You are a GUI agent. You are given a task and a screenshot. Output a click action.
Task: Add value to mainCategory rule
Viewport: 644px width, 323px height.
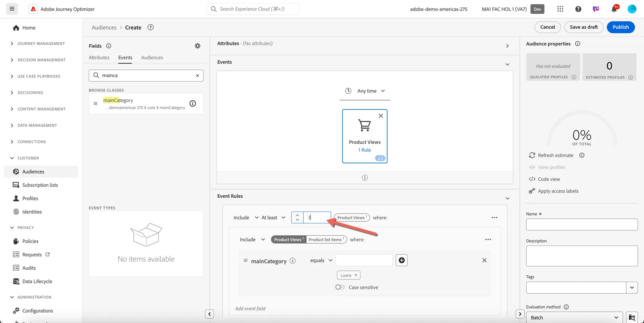pyautogui.click(x=402, y=260)
